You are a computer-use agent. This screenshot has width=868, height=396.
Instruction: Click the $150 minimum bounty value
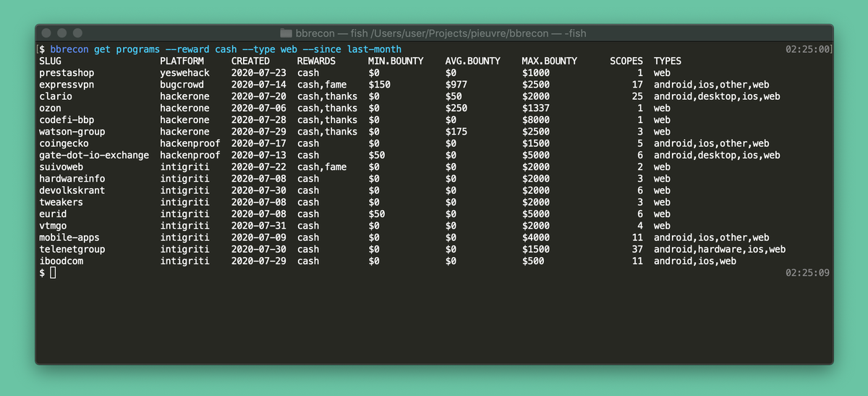click(379, 85)
